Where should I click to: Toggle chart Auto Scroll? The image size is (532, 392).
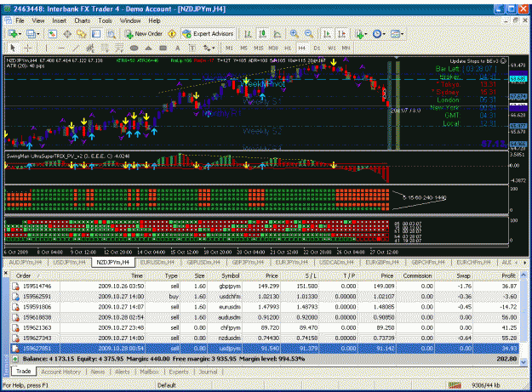(327, 34)
